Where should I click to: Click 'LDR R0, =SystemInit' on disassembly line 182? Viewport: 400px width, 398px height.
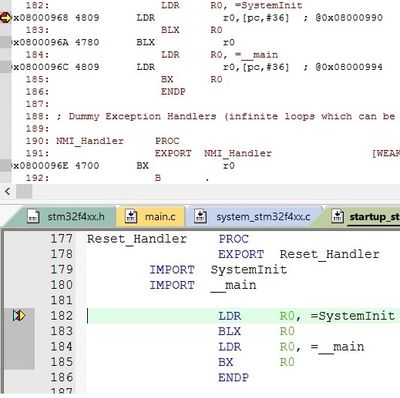point(232,5)
